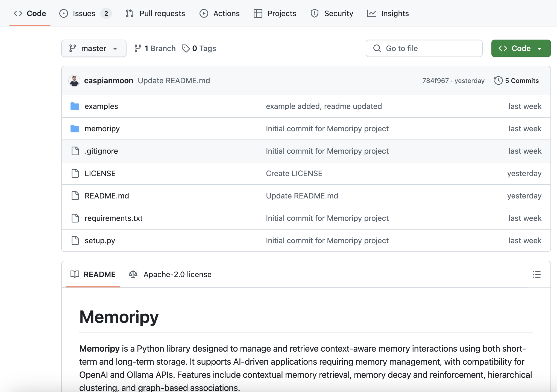The width and height of the screenshot is (557, 392).
Task: Select the README tab
Action: click(93, 274)
